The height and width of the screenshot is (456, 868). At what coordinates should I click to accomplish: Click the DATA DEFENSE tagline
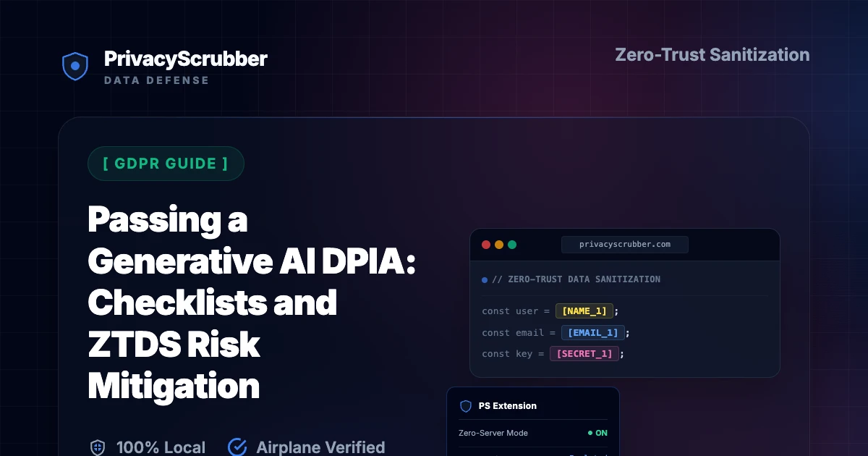[156, 80]
